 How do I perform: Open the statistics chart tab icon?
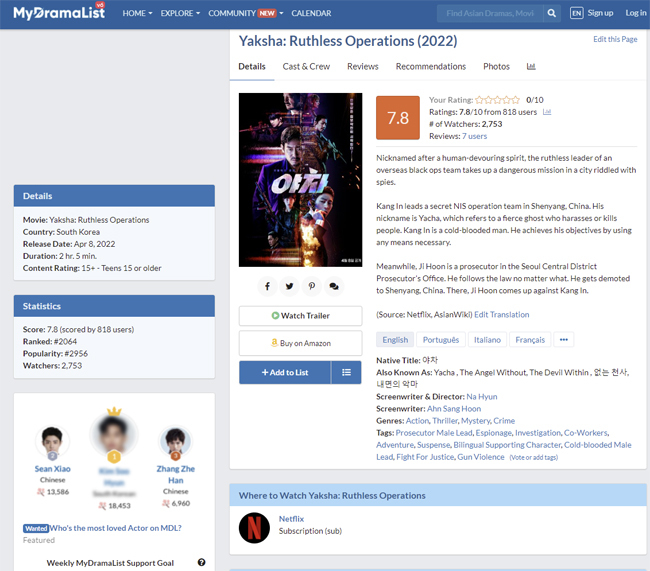click(531, 66)
